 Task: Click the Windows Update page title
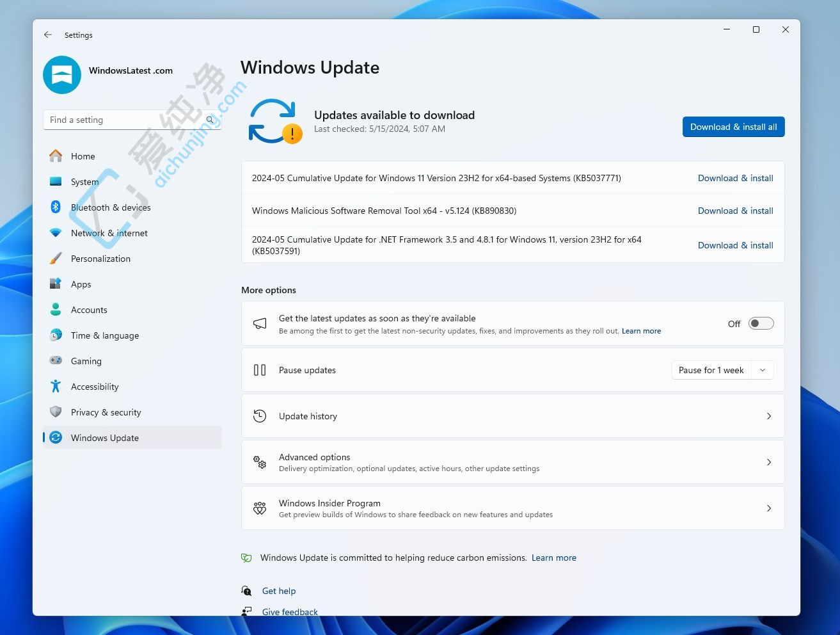(310, 67)
